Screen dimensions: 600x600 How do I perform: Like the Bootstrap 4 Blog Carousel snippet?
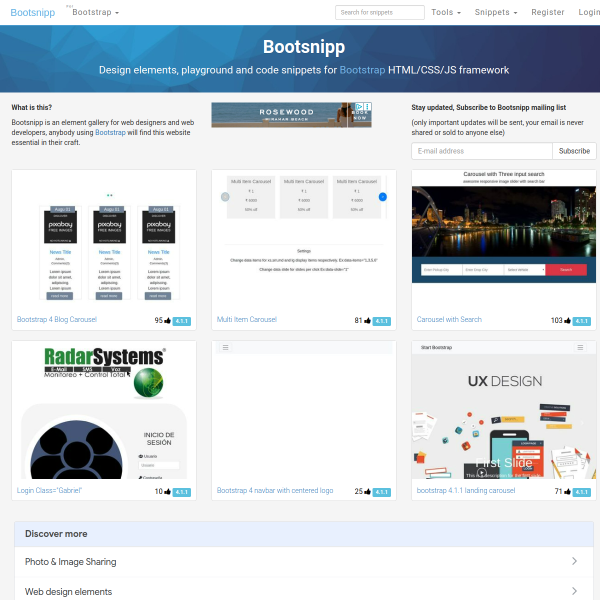point(168,321)
